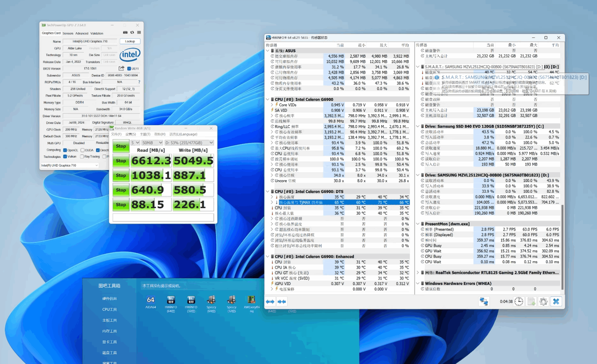Image resolution: width=597 pixels, height=364 pixels.
Task: Collapse the CPU [#0]: Intel Celeron G6900 group
Action: (x=268, y=100)
